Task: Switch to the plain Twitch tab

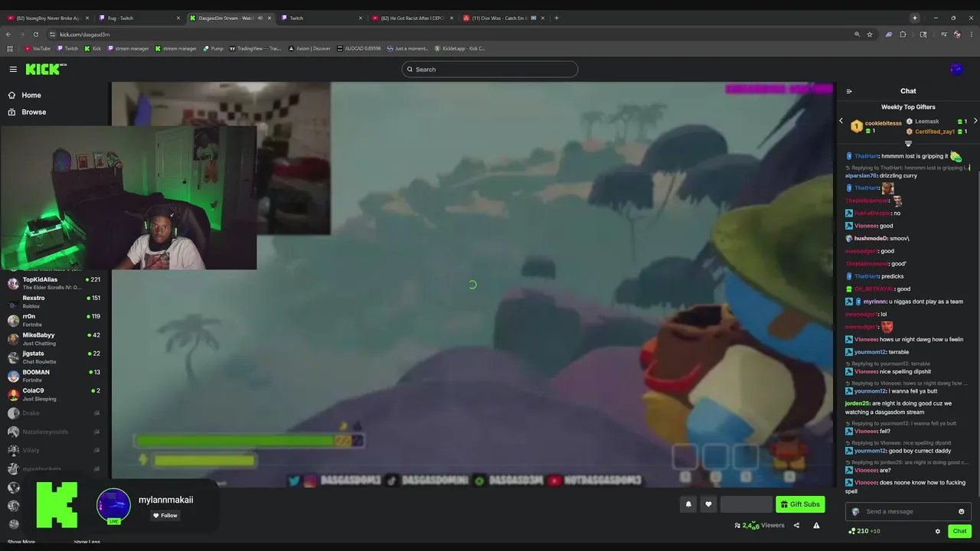Action: [322, 18]
